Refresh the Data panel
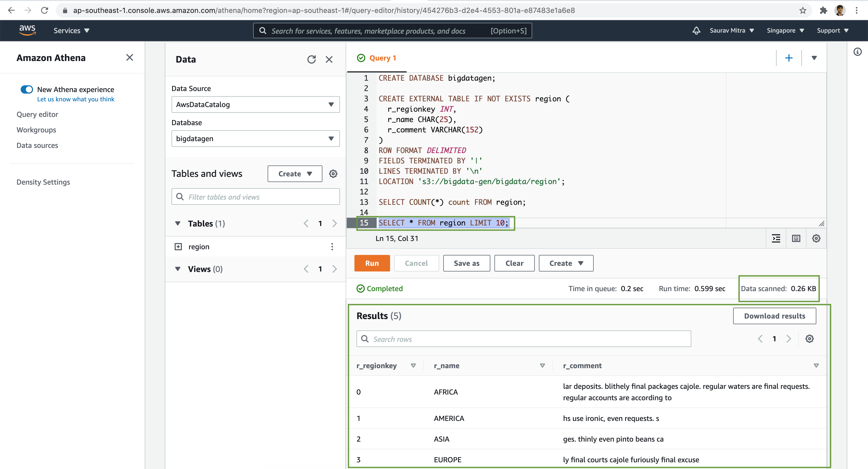 [x=311, y=60]
